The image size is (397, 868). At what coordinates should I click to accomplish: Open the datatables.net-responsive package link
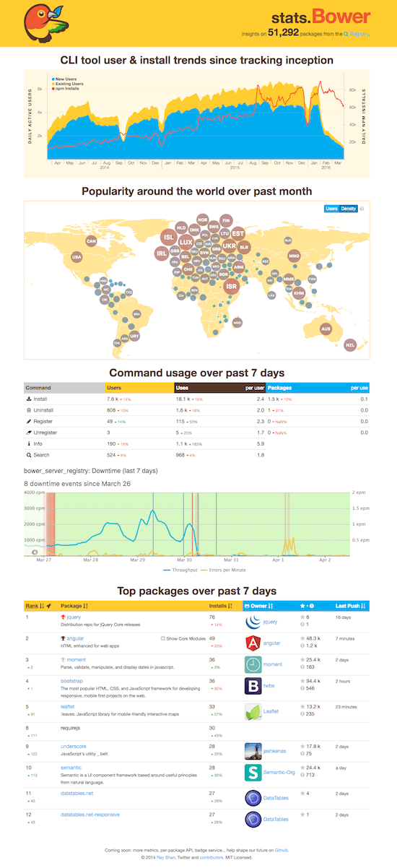coord(90,814)
